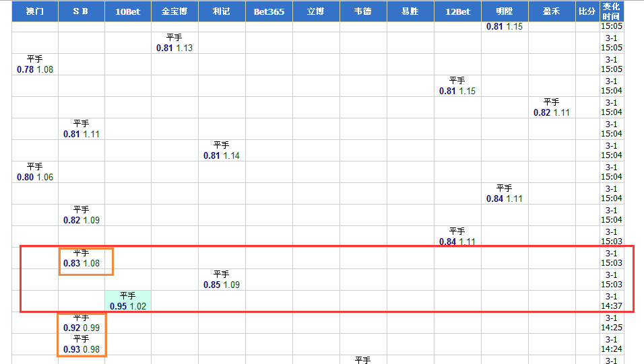Select the S B odds cell 0.92 0.99
The height and width of the screenshot is (364, 644).
tap(82, 323)
